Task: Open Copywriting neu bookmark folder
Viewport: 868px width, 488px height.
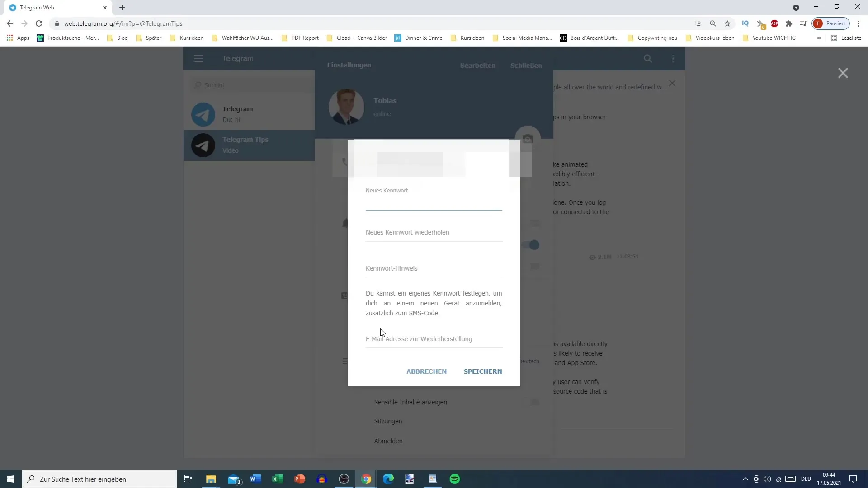Action: click(x=652, y=38)
